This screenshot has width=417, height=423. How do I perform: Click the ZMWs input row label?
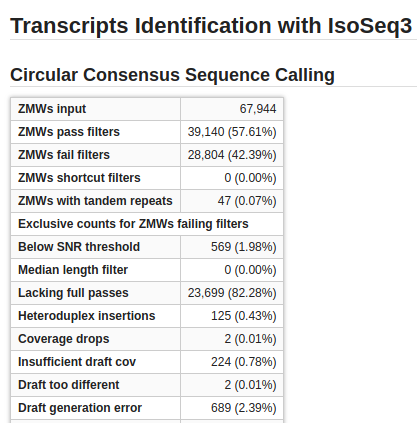[x=52, y=109]
